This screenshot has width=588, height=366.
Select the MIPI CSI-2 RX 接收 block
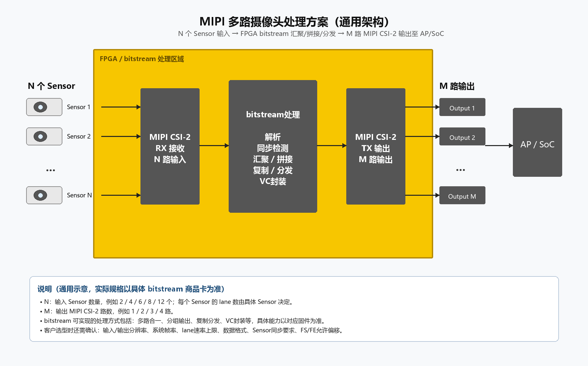[x=170, y=146]
